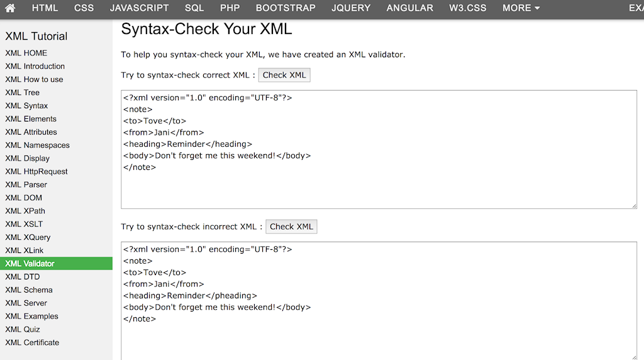Open the JAVASCRIPT tutorial menu item
Image resolution: width=644 pixels, height=360 pixels.
[x=139, y=8]
